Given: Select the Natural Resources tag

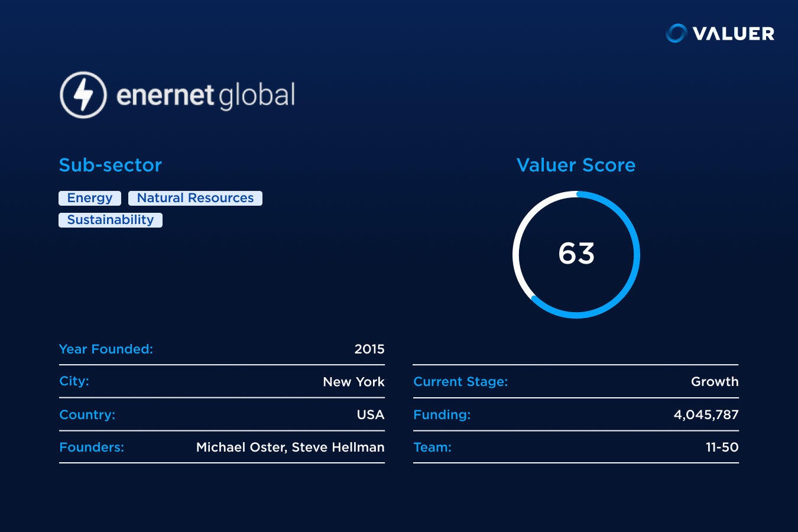Looking at the screenshot, I should click(x=195, y=198).
